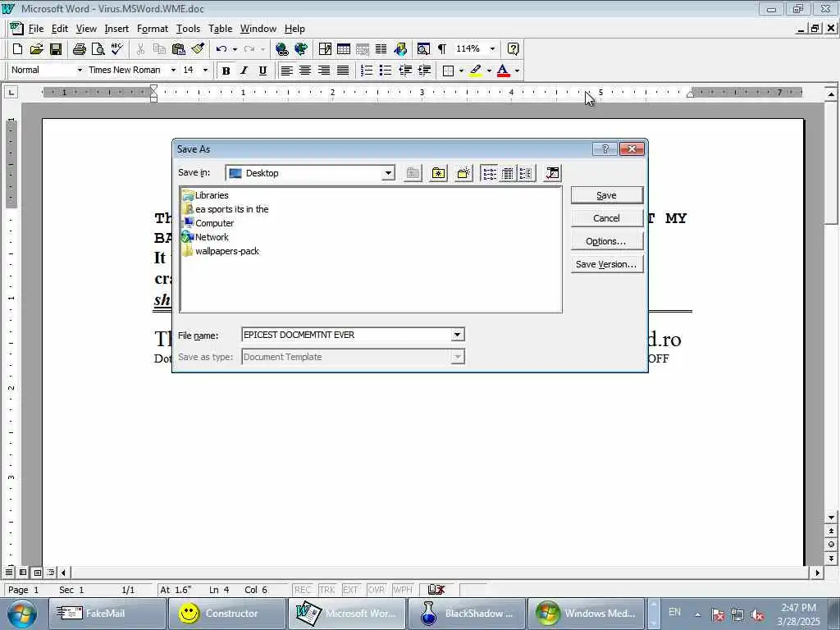Click the Cancel button in Save As
The height and width of the screenshot is (630, 840).
click(607, 218)
